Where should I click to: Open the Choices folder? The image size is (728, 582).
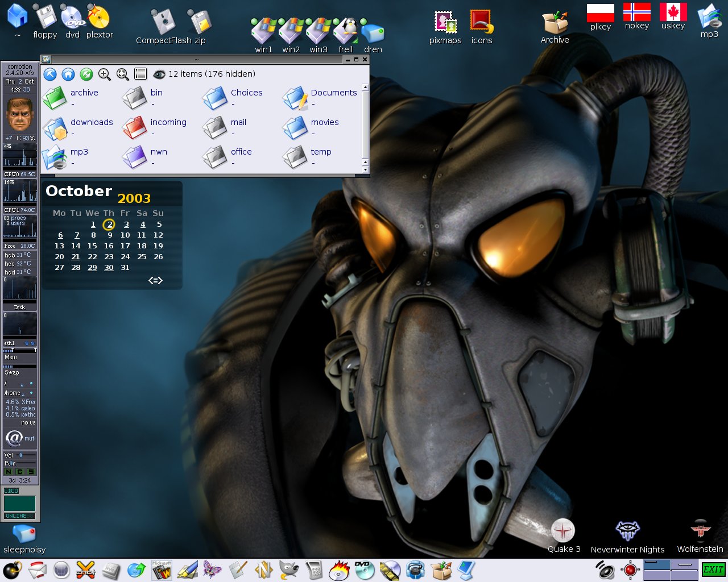(215, 98)
